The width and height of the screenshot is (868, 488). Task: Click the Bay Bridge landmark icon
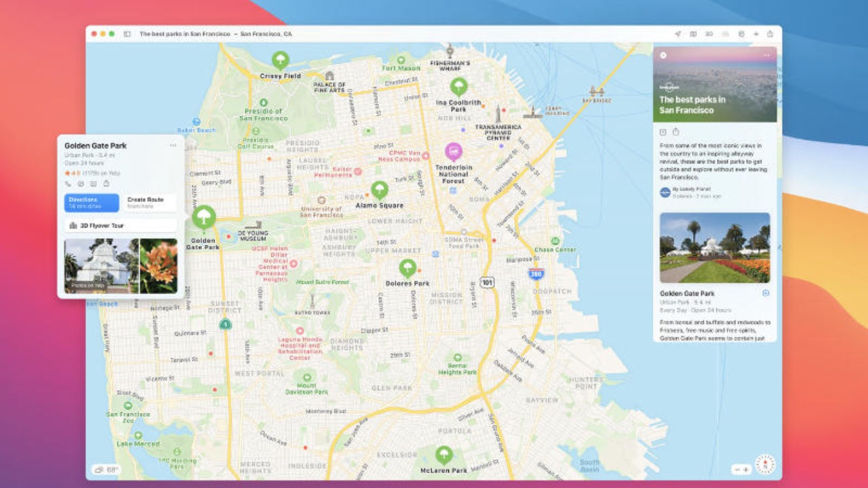(x=597, y=91)
